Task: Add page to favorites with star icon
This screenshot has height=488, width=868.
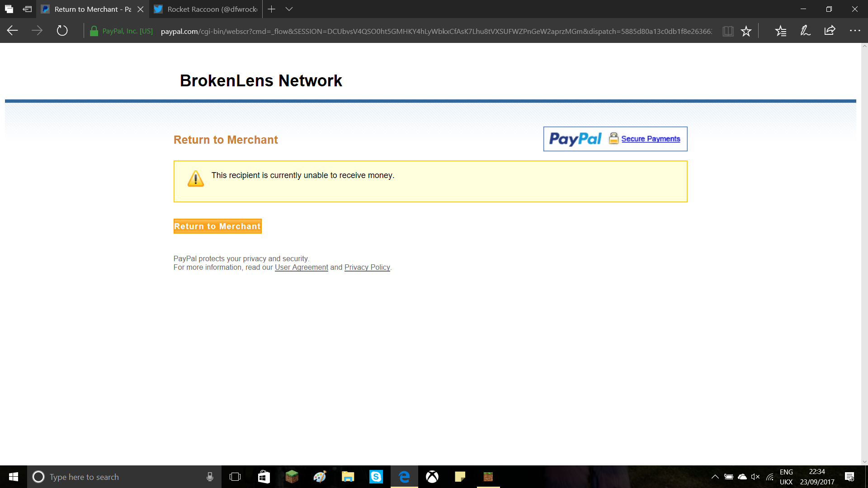Action: (746, 31)
